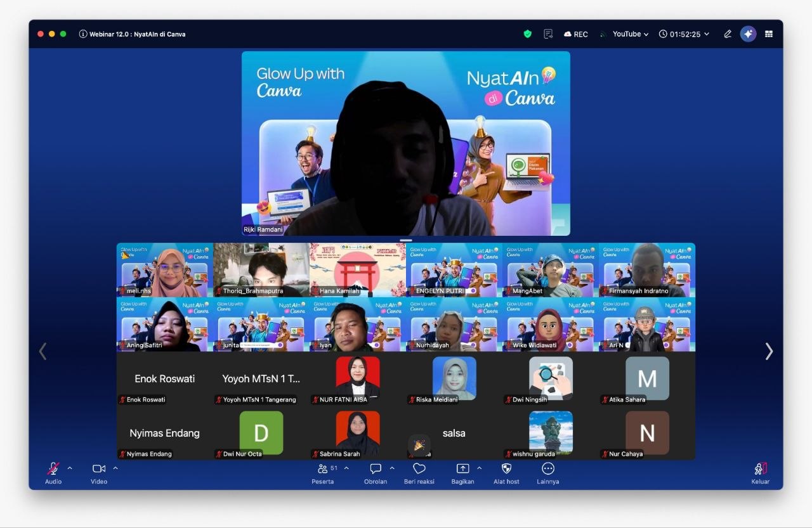This screenshot has width=812, height=528.
Task: Click the pencil annotate icon
Action: click(728, 34)
